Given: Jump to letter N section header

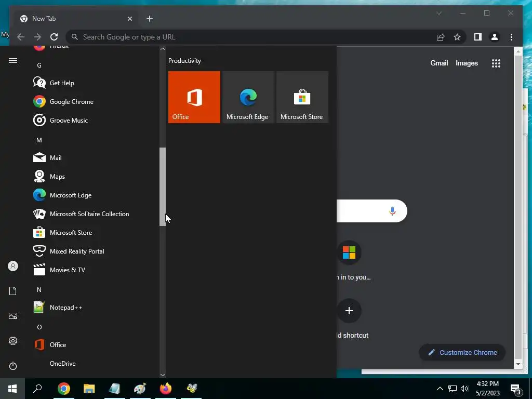Looking at the screenshot, I should (39, 290).
